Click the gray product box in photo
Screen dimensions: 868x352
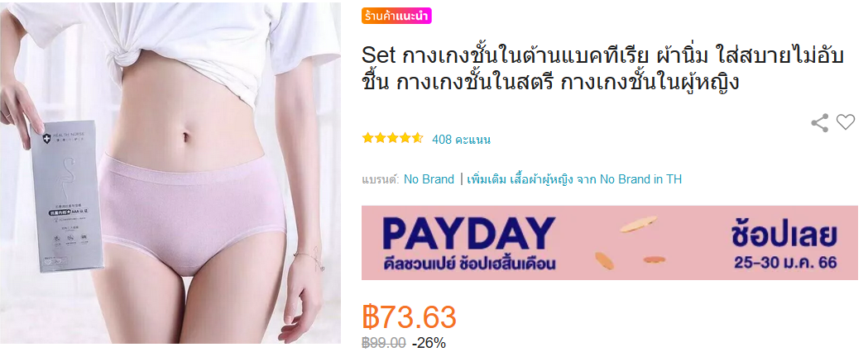(x=71, y=196)
